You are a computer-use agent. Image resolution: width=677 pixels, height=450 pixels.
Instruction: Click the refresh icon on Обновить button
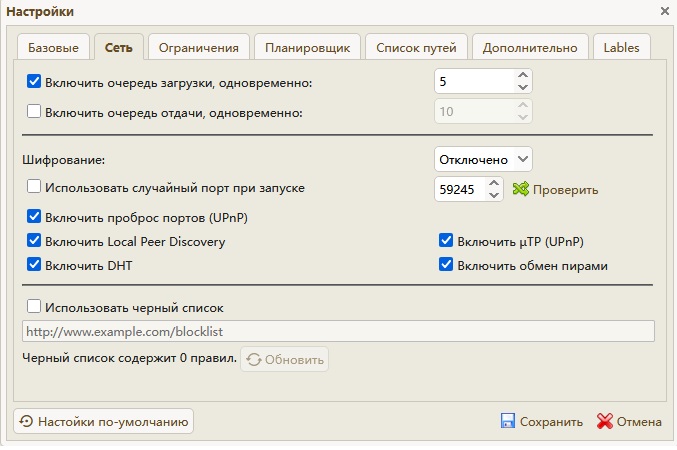coord(254,359)
